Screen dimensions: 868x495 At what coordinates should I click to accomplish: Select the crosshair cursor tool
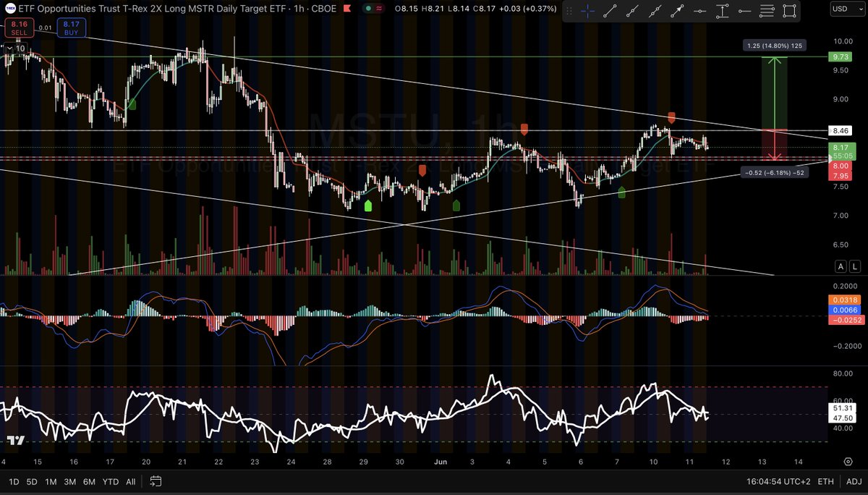click(x=588, y=11)
